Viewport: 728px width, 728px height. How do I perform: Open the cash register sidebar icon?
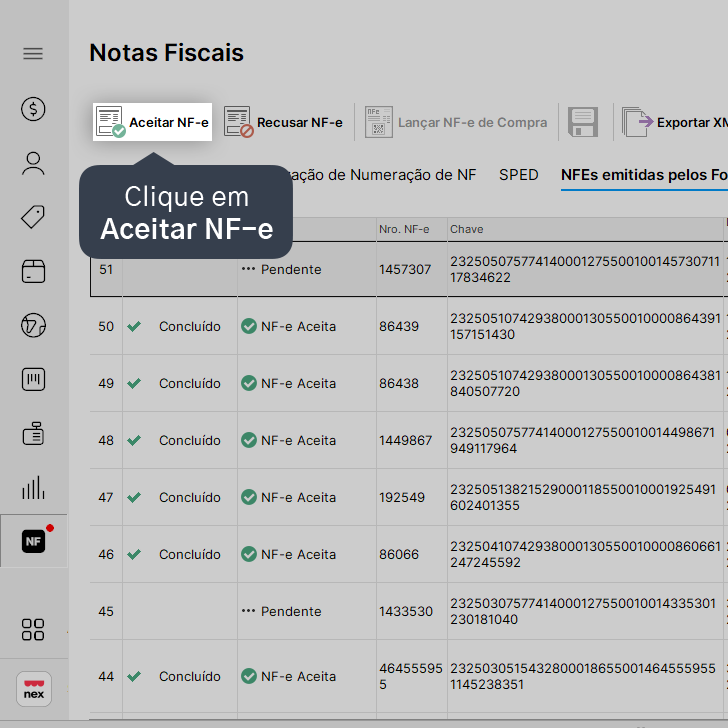point(33,434)
